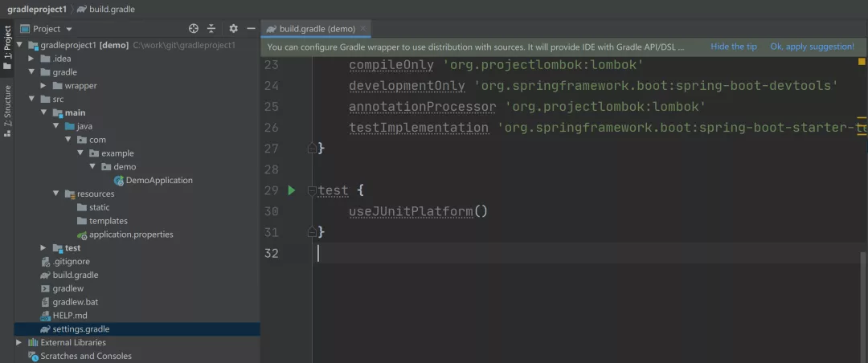Click gradleproject1 in the breadcrumb bar
Screen dimensions: 868x363
click(x=36, y=9)
